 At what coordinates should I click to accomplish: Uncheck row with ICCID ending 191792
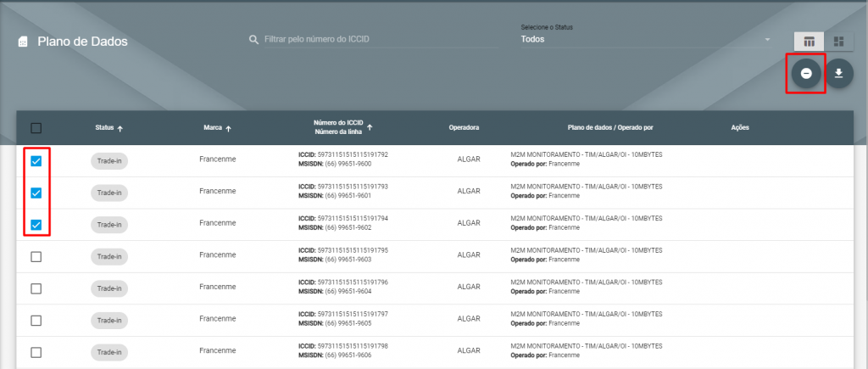tap(36, 161)
